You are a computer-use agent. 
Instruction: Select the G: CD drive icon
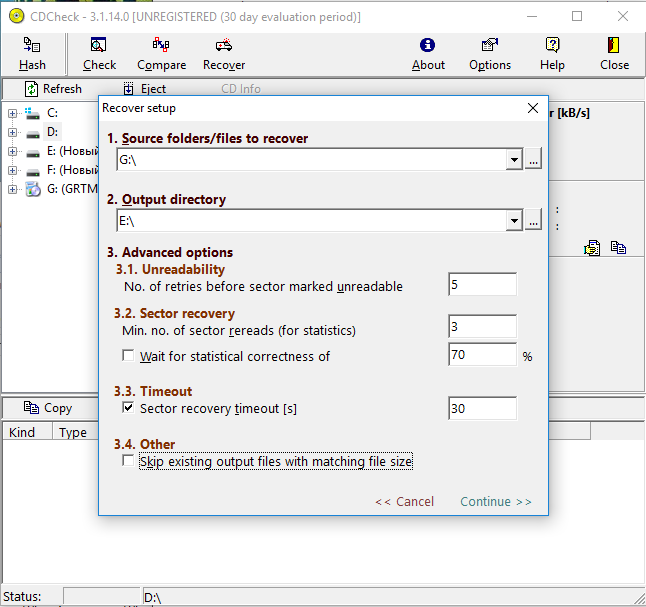tap(33, 189)
